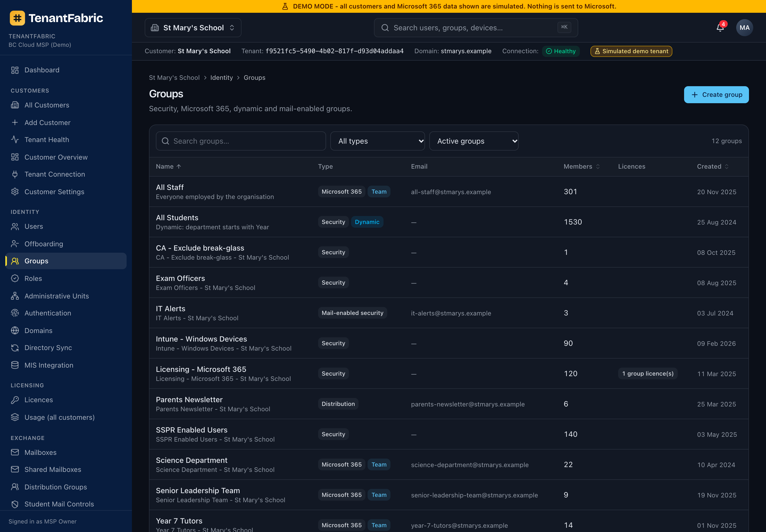Click the tenant ID text in header
Screen dimensions: 766x532
pos(334,51)
